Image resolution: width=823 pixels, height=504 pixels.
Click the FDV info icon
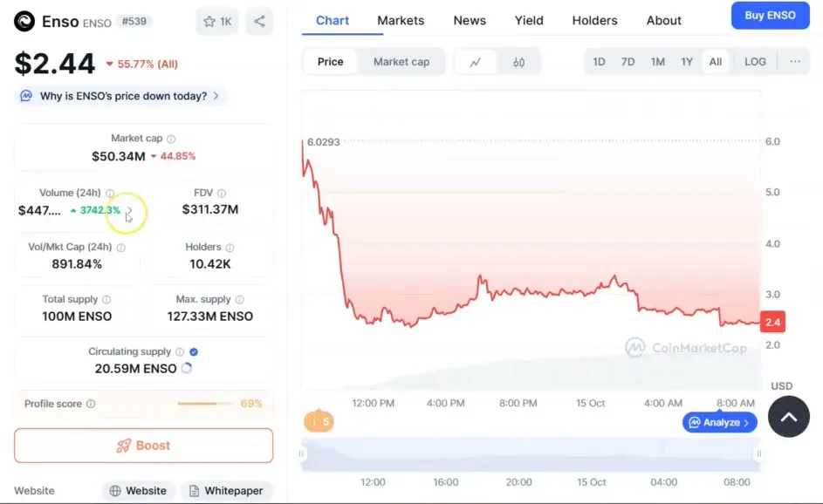(222, 193)
